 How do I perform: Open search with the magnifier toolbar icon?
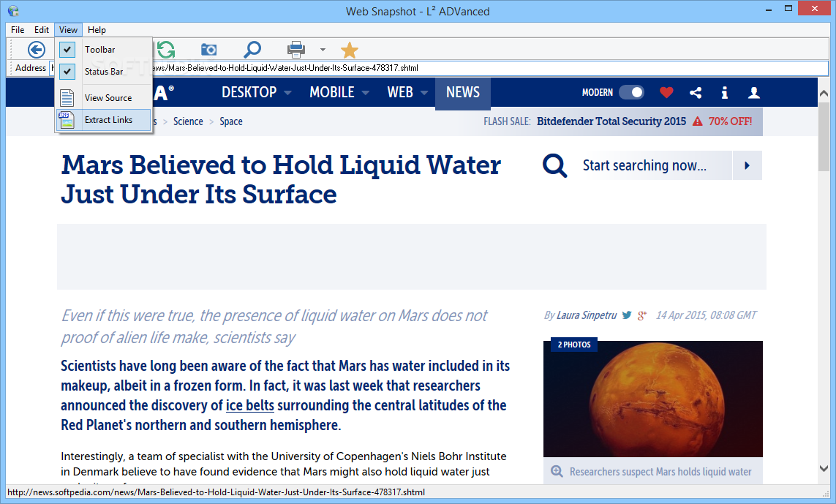[x=252, y=50]
